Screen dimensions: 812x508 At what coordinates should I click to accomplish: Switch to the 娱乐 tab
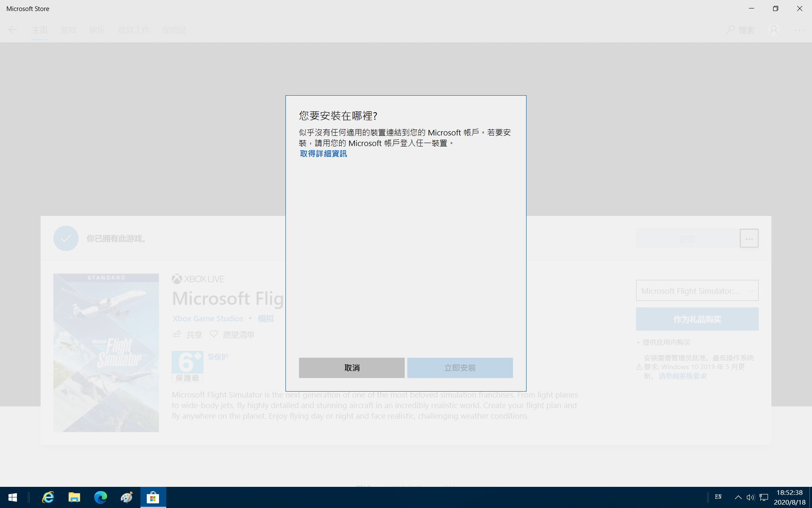pos(97,30)
